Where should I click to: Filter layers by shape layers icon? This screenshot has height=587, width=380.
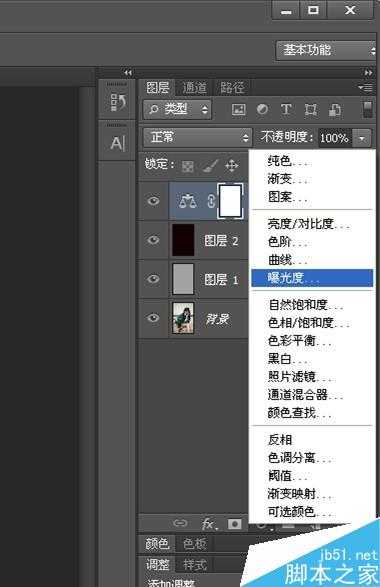coord(311,110)
